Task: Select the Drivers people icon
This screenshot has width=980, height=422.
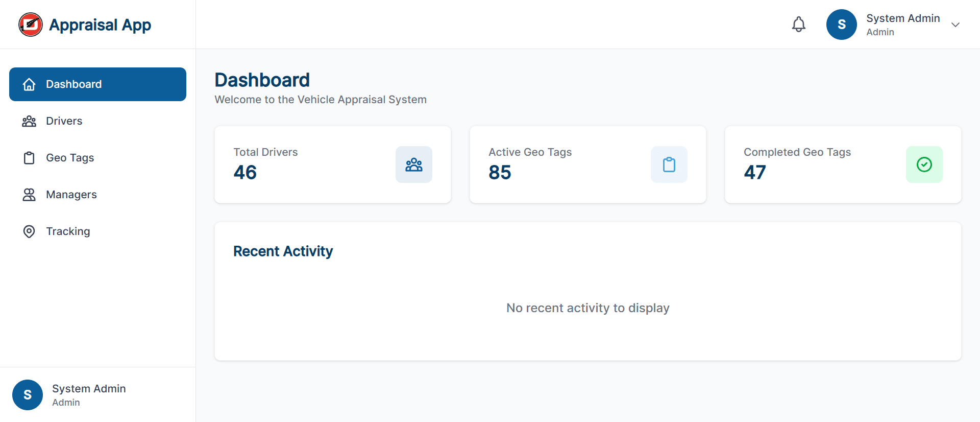Action: (29, 121)
